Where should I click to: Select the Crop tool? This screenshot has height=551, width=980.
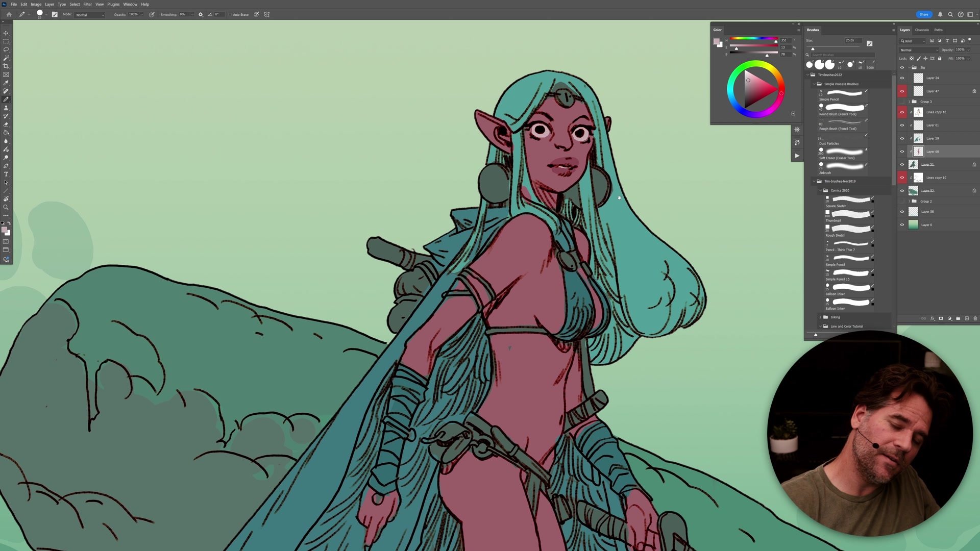pyautogui.click(x=6, y=66)
